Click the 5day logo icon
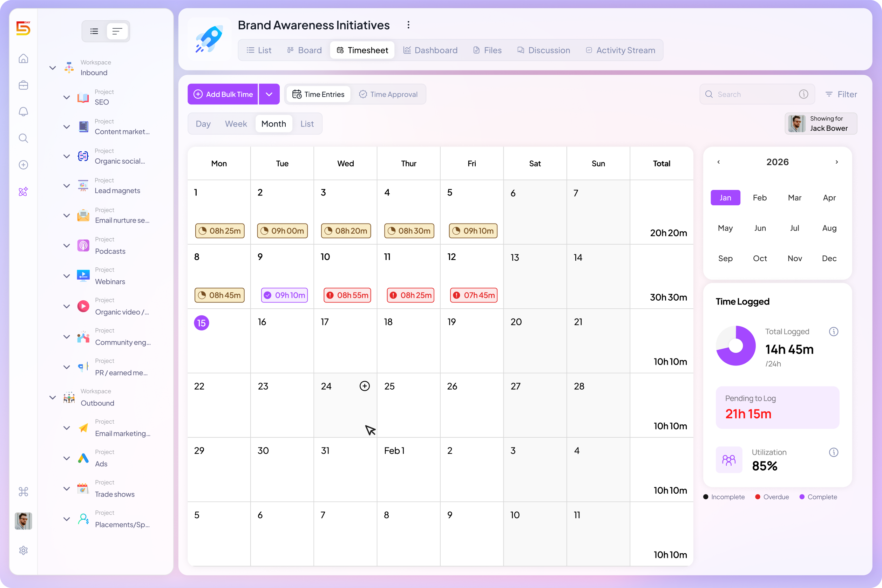The image size is (882, 588). [23, 28]
